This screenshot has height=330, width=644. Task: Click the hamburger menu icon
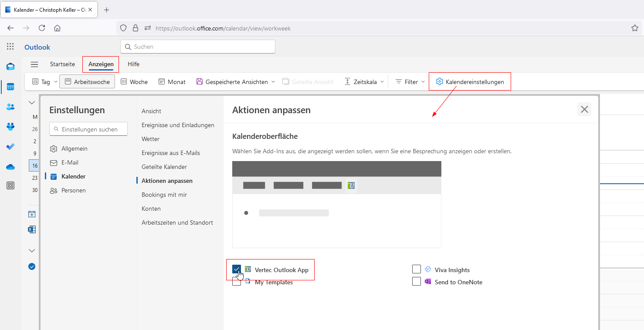tap(34, 64)
